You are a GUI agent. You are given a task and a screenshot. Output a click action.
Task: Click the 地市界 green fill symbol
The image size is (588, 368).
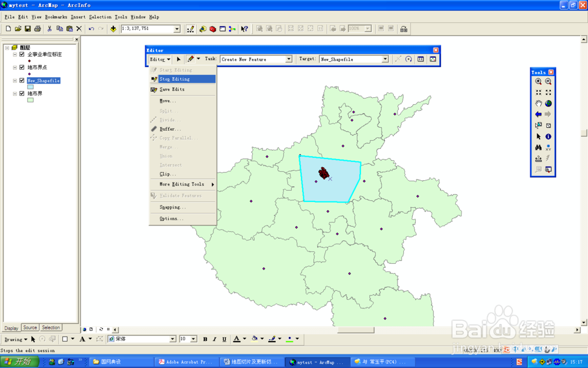[x=31, y=100]
